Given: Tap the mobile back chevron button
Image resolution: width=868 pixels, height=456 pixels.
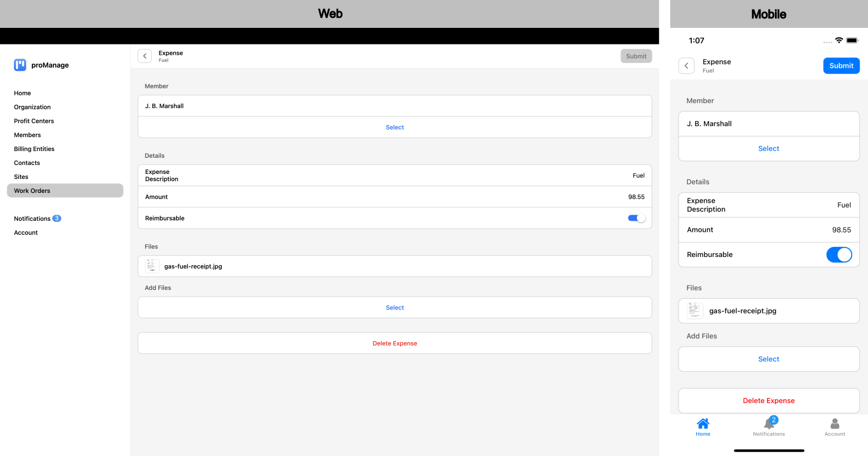Looking at the screenshot, I should coord(686,66).
